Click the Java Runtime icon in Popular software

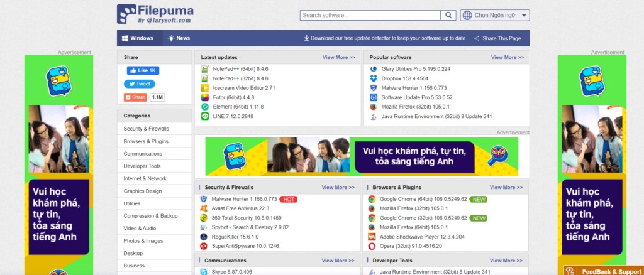pos(374,116)
